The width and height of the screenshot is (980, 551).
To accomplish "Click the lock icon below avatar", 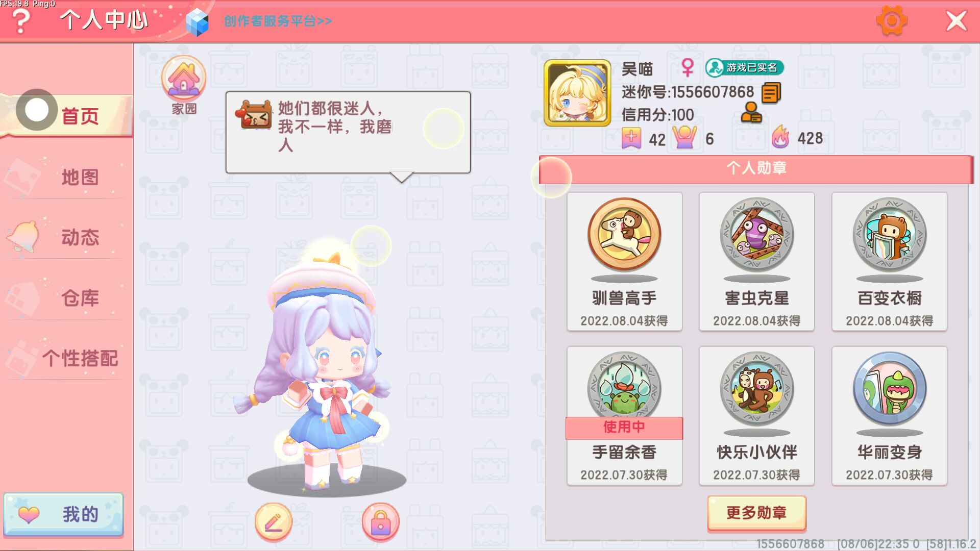I will 381,522.
